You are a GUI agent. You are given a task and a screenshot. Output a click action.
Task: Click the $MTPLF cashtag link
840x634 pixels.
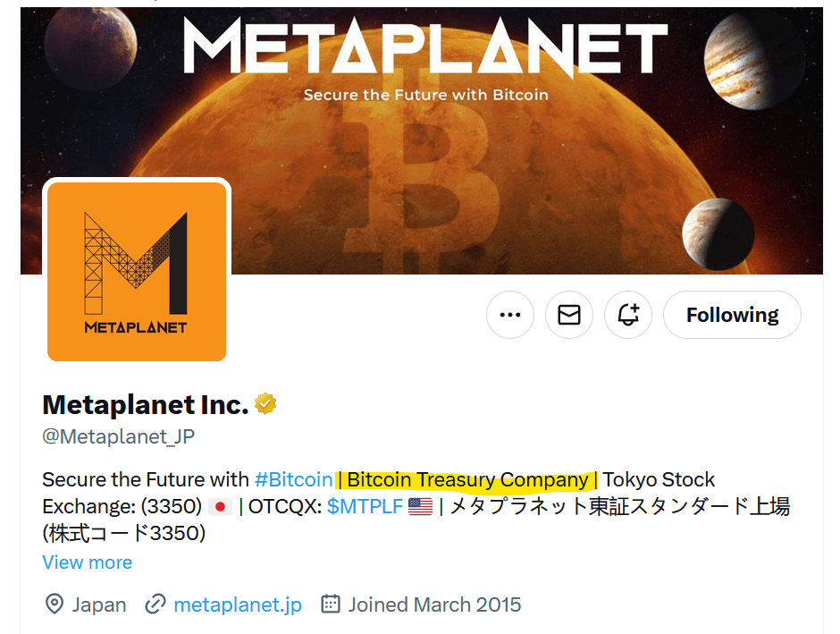pyautogui.click(x=365, y=507)
